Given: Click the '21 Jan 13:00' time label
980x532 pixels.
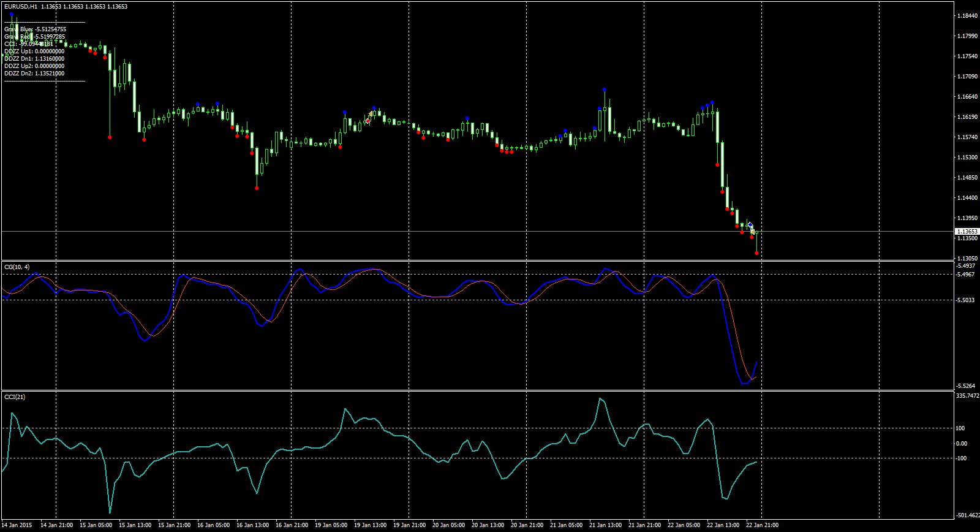Looking at the screenshot, I should [x=606, y=525].
